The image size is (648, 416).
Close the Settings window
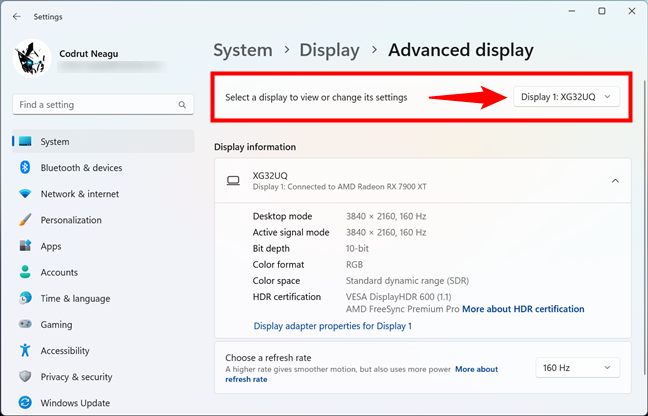pos(631,11)
